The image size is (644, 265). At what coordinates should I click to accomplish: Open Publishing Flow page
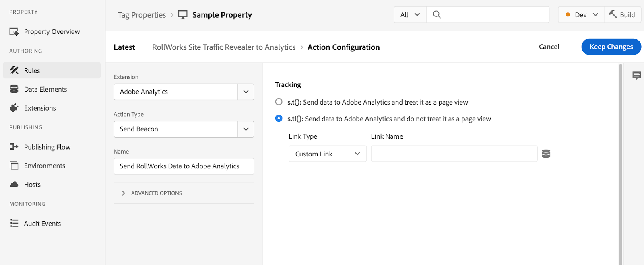tap(52, 147)
